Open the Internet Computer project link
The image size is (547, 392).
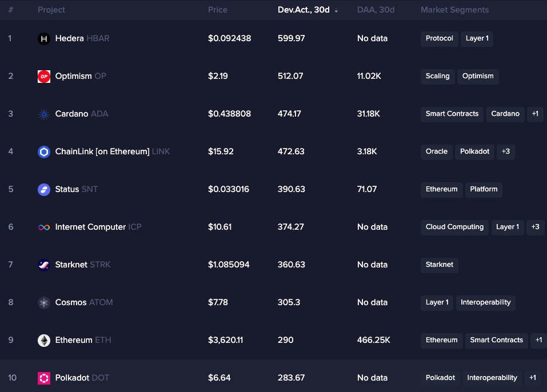pyautogui.click(x=90, y=227)
